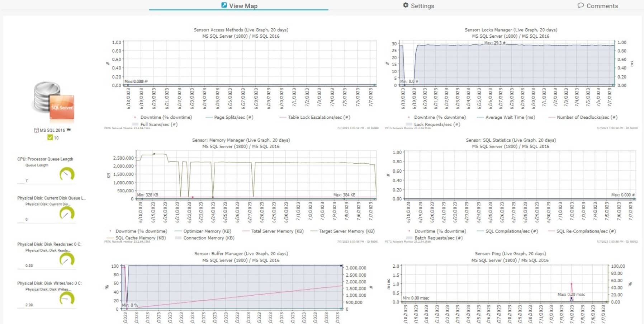Click Lock Requests/sec legend entry
The height and width of the screenshot is (324, 644).
click(433, 125)
